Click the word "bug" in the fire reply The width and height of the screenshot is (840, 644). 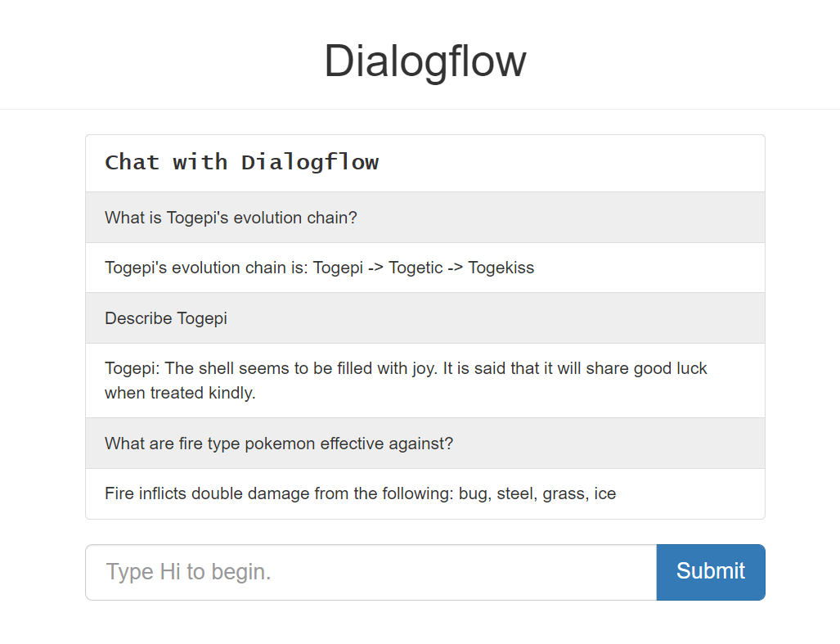473,493
